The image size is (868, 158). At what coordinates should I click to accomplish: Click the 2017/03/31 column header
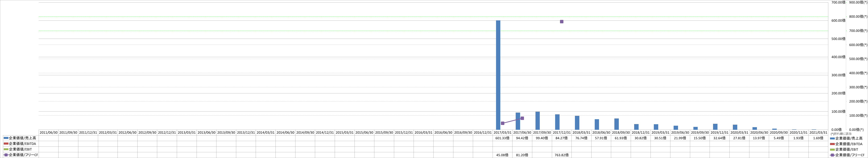(x=502, y=133)
